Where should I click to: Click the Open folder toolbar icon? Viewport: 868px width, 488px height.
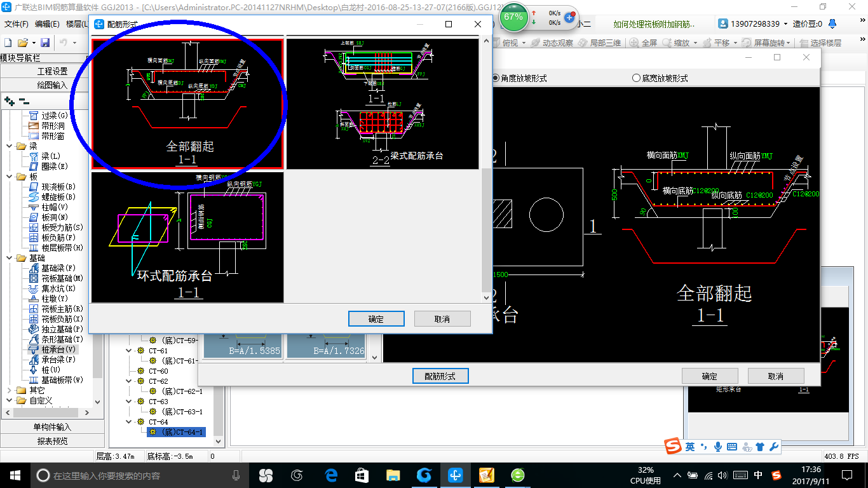(22, 43)
